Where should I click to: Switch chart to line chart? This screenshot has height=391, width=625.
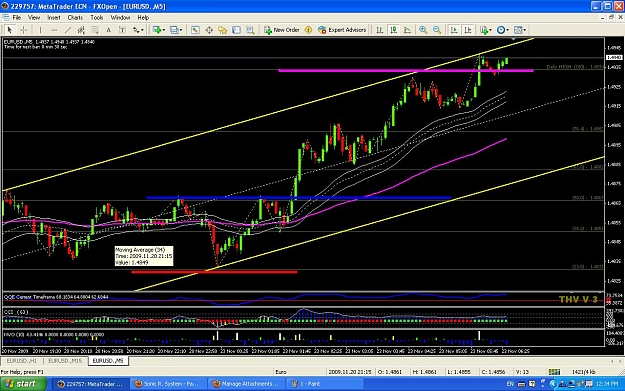pos(407,30)
